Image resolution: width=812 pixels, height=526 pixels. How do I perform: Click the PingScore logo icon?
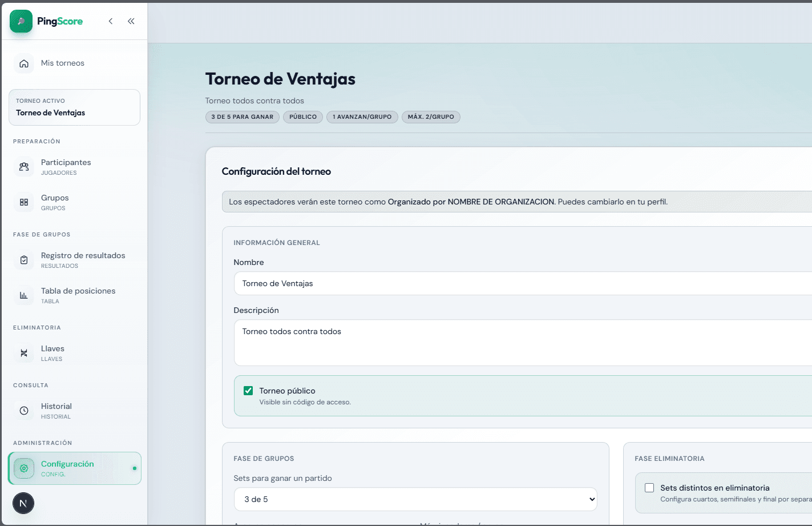[21, 21]
